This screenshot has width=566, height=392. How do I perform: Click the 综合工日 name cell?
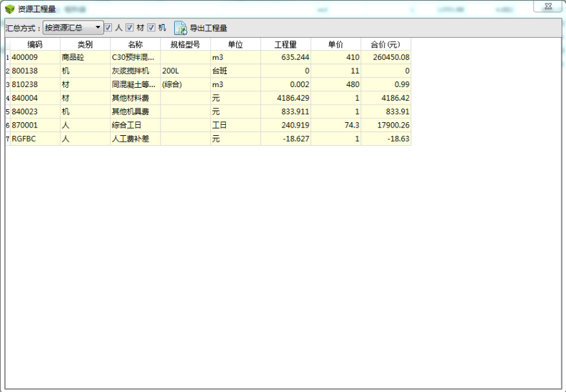point(135,125)
